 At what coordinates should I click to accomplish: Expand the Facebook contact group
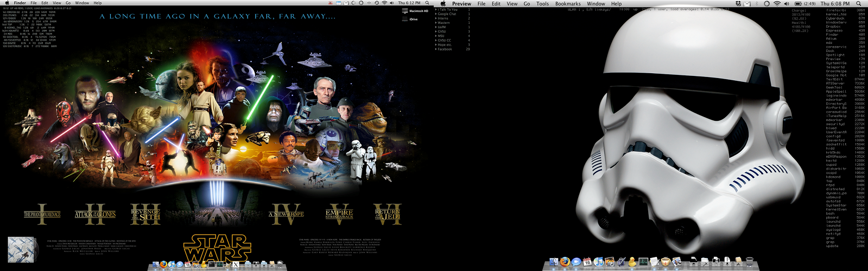coord(436,49)
